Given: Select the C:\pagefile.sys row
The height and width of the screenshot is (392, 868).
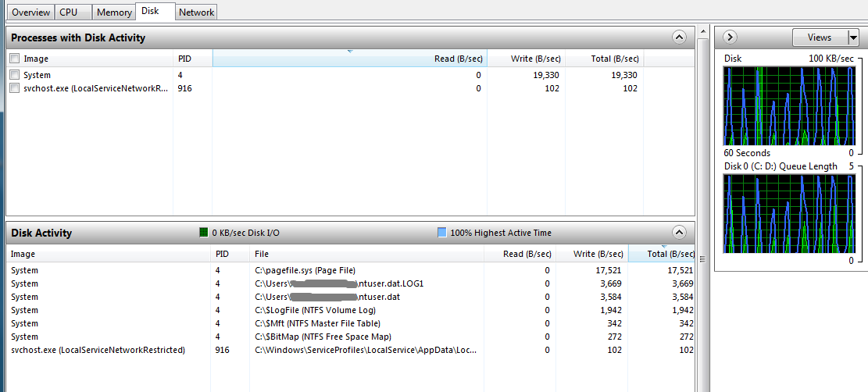Looking at the screenshot, I should 352,270.
